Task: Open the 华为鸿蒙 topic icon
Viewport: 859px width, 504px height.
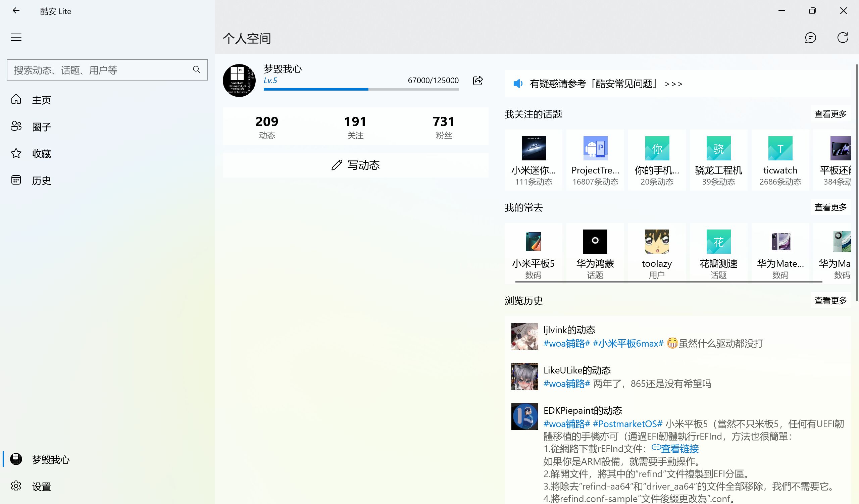Action: pyautogui.click(x=595, y=241)
